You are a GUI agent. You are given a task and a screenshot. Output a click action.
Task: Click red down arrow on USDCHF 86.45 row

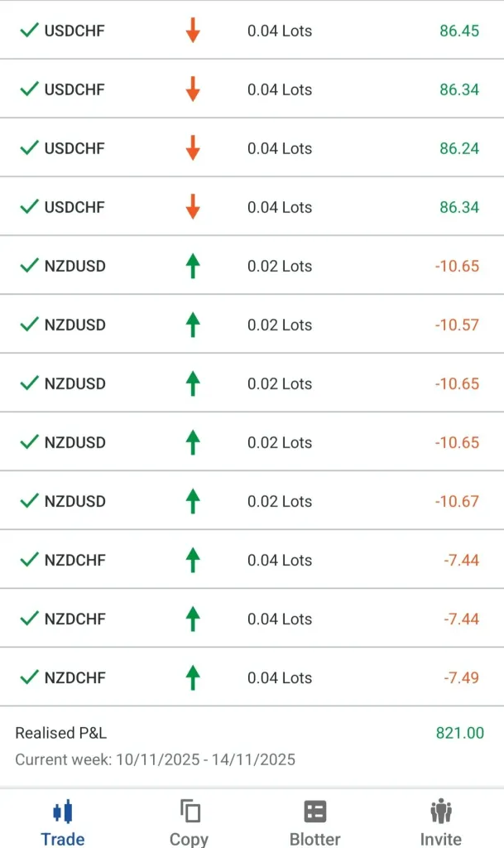[193, 31]
